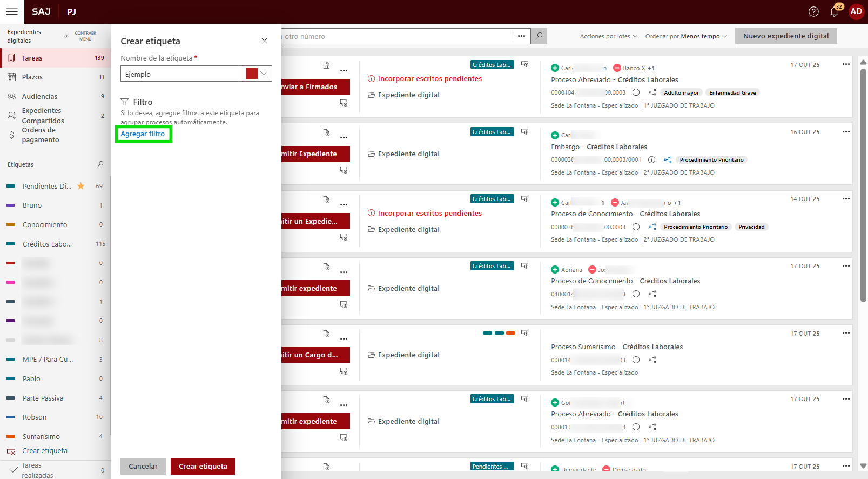Image resolution: width=868 pixels, height=479 pixels.
Task: Search tags with Etiquetas magnifier icon
Action: [100, 164]
